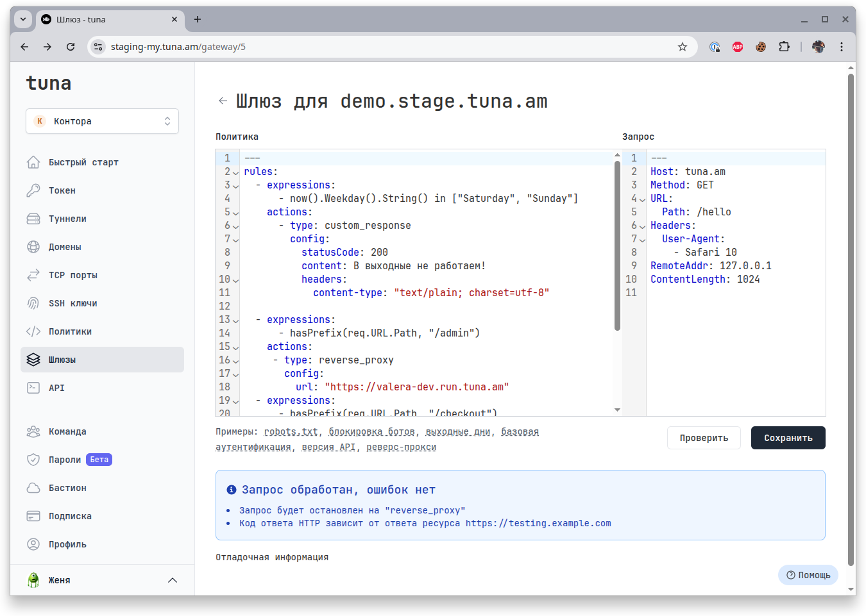Open the browser extensions puzzle icon
This screenshot has width=866, height=616.
tap(784, 47)
